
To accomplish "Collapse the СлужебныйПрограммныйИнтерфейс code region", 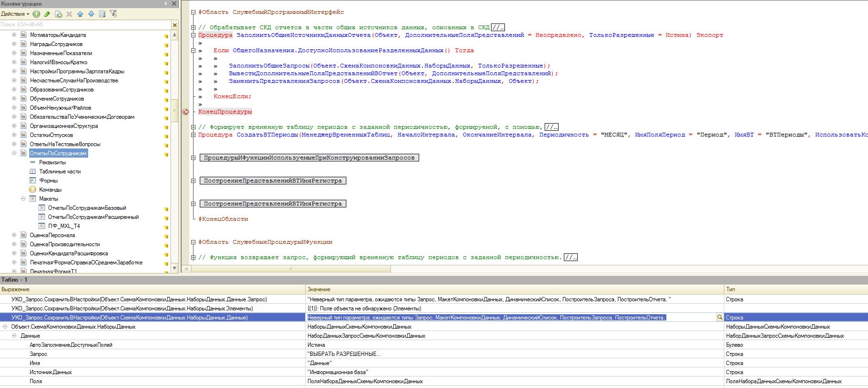I will pos(193,12).
